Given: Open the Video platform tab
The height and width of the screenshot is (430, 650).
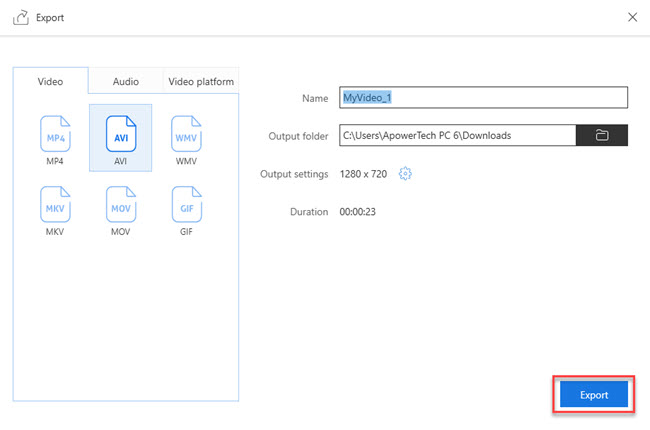Looking at the screenshot, I should click(201, 81).
